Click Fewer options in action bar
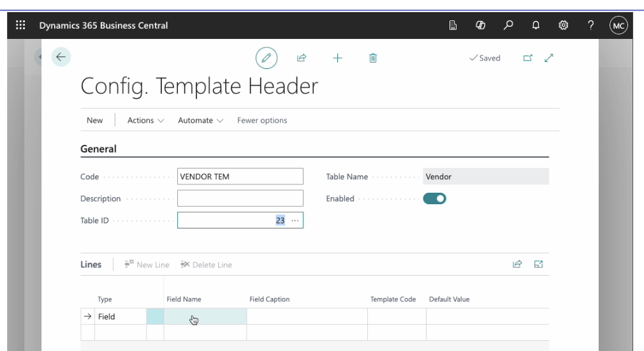The image size is (644, 351). 262,121
